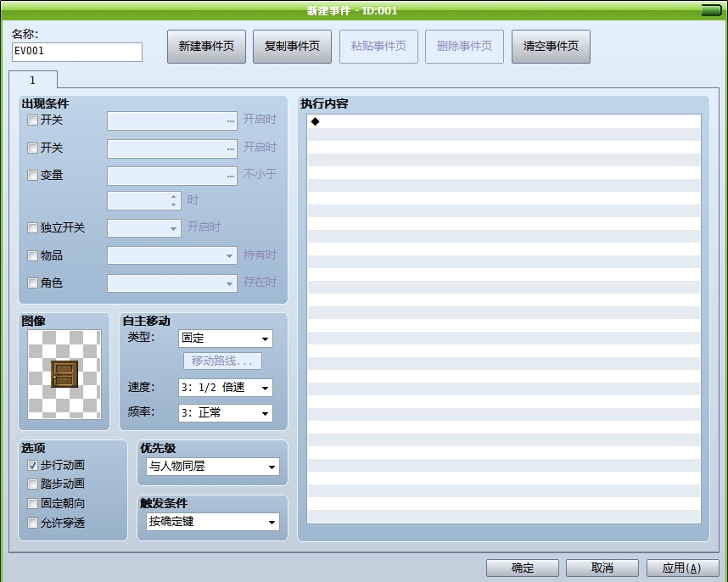Click the 粘贴事件页 button
The width and height of the screenshot is (728, 582).
tap(379, 47)
